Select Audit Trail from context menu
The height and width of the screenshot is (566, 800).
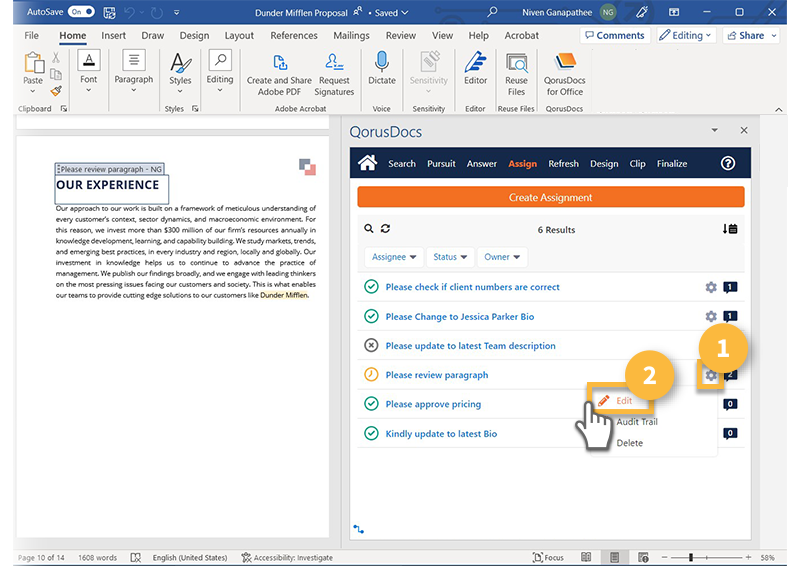[637, 422]
